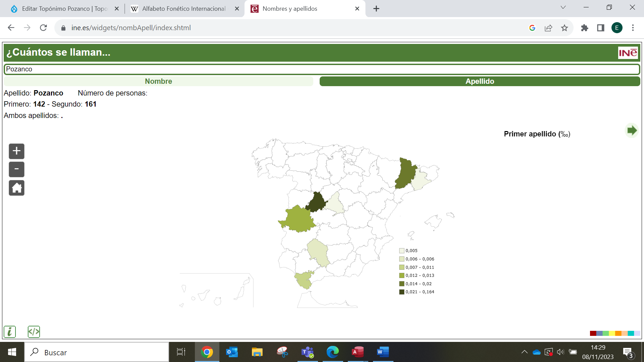
Task: Click the INE logo
Action: point(628,53)
